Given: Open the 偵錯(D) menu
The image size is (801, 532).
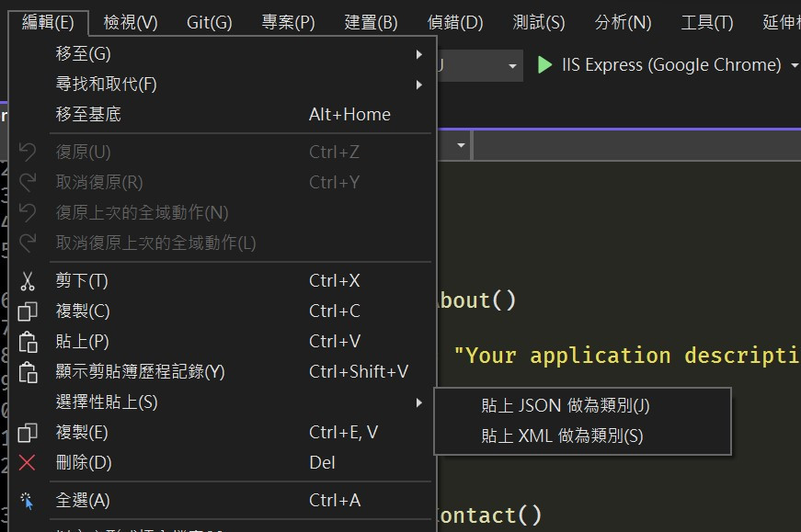Looking at the screenshot, I should (455, 22).
